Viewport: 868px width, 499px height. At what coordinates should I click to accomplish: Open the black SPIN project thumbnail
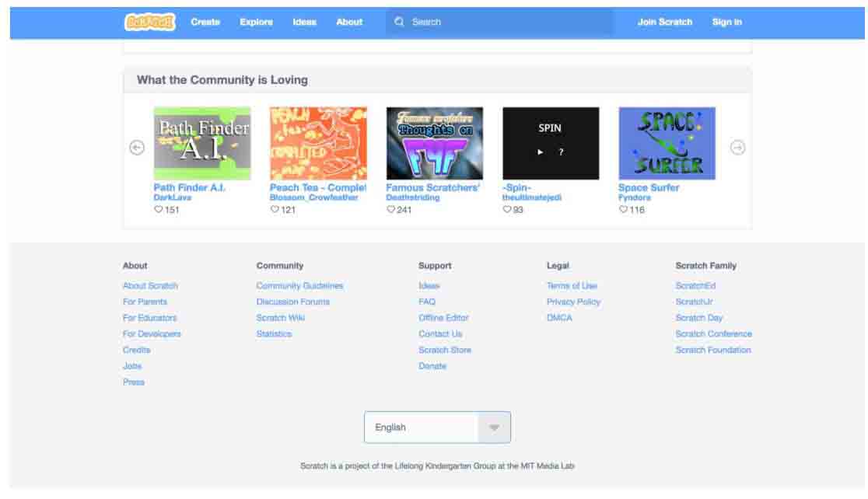coord(551,143)
